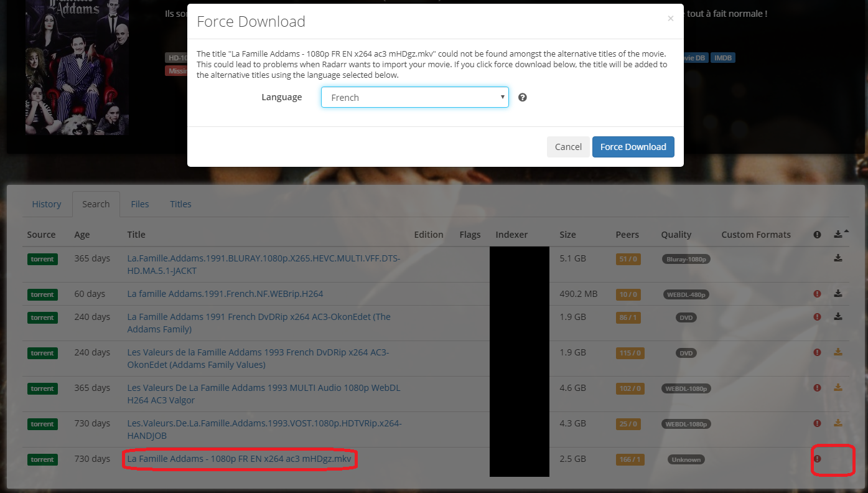
Task: Sort results by Peers column
Action: coord(627,235)
